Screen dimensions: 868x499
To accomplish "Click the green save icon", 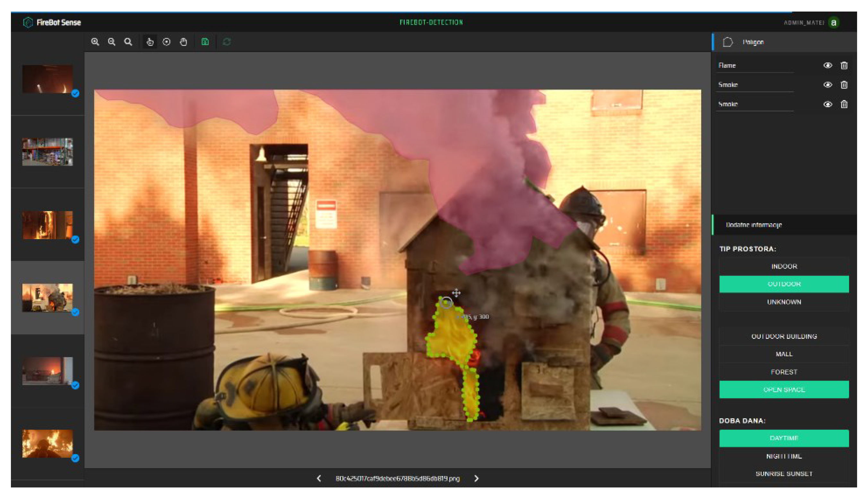I will pos(205,42).
